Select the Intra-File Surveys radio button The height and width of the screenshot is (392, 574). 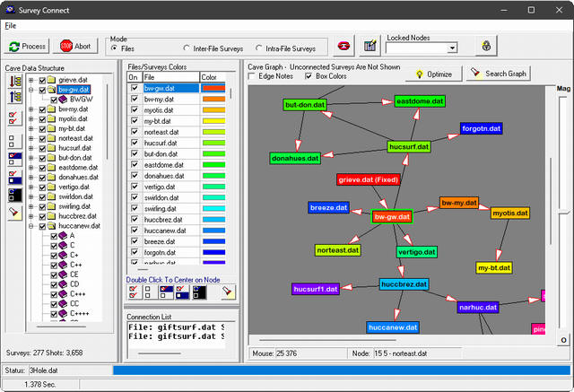pyautogui.click(x=259, y=48)
